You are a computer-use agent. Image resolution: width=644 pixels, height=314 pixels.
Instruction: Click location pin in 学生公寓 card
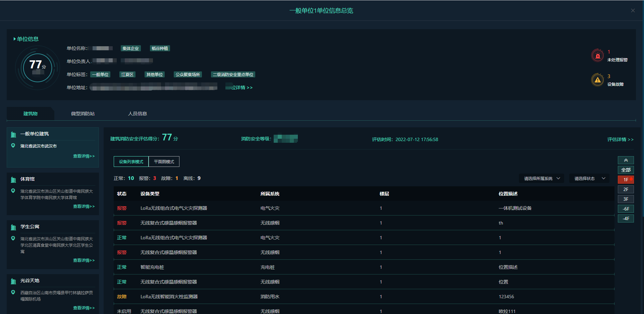pyautogui.click(x=13, y=239)
